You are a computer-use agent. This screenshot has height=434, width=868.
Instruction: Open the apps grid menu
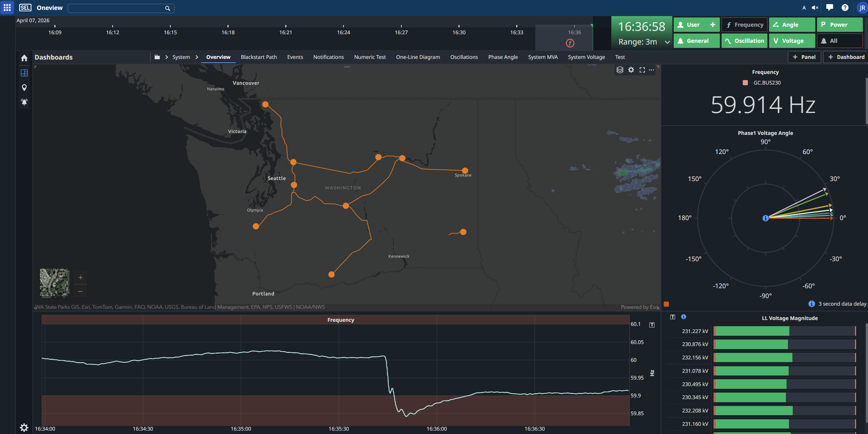(7, 8)
